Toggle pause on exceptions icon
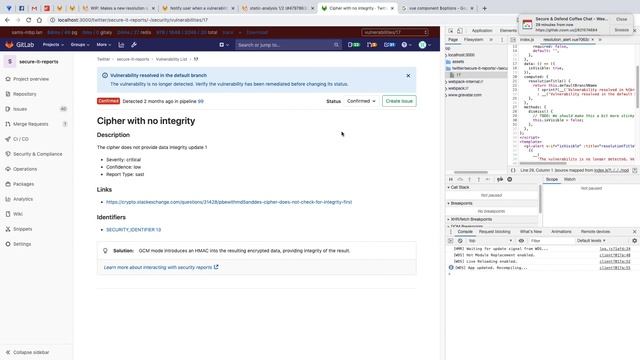Image resolution: width=640 pixels, height=360 pixels. pos(509,179)
